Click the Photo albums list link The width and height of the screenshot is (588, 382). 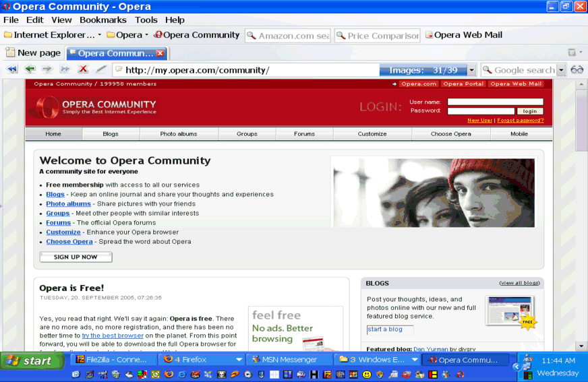[x=68, y=203]
